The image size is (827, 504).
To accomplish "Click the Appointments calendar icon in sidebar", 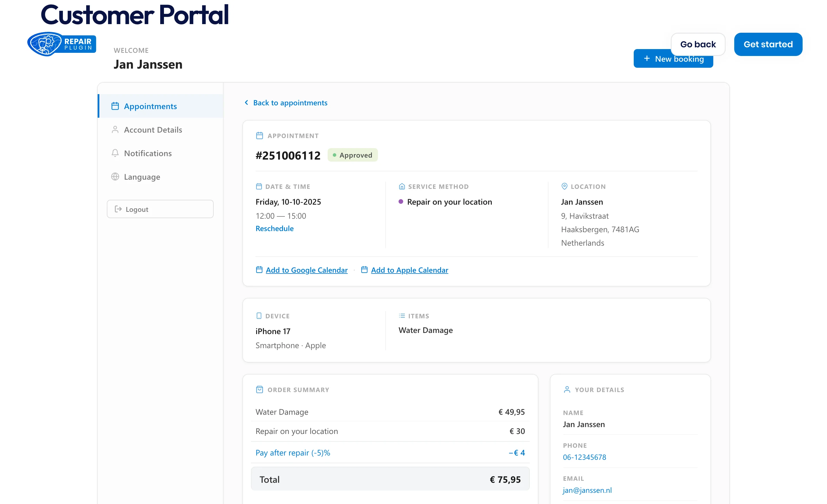I will pyautogui.click(x=115, y=106).
